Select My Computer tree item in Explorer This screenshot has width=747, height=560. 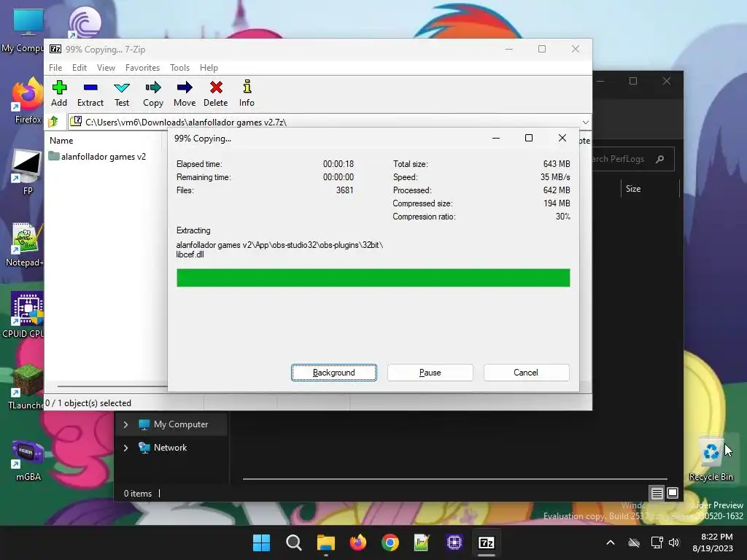[x=174, y=424]
